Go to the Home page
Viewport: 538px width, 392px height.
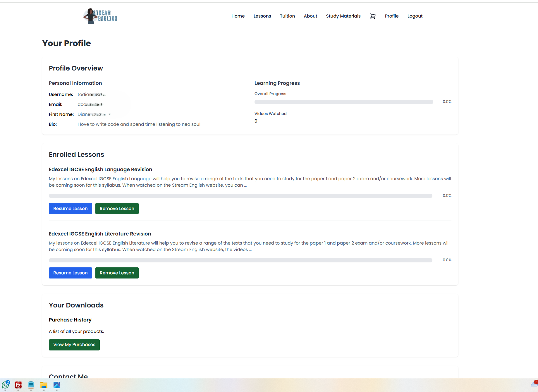(x=238, y=16)
